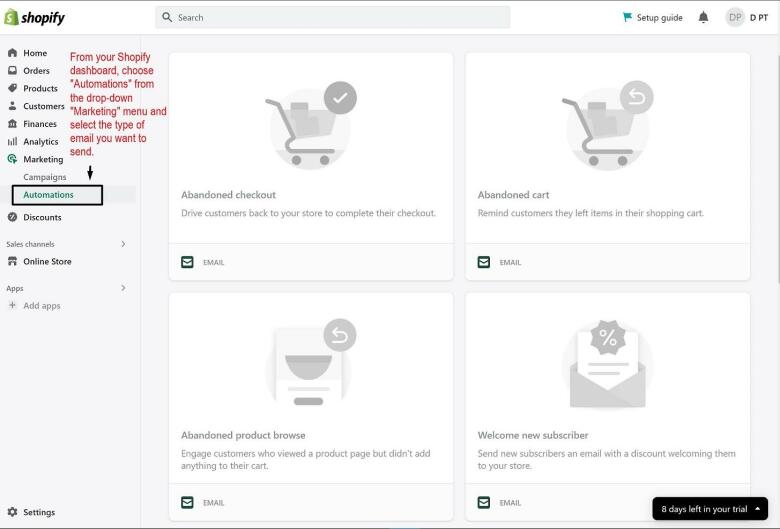Click the 8 days left in your trial banner
Viewport: 780px width, 529px height.
[x=710, y=509]
